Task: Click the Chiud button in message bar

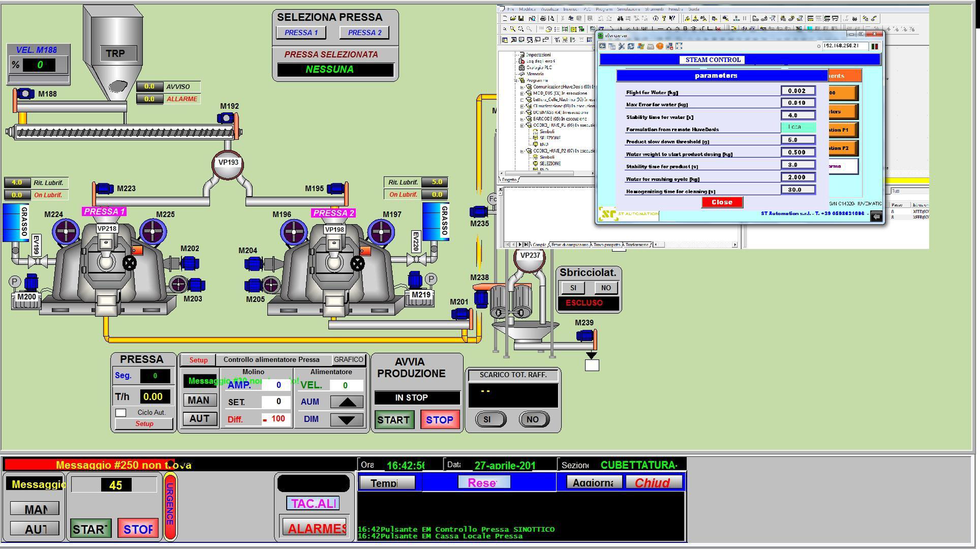Action: click(654, 483)
